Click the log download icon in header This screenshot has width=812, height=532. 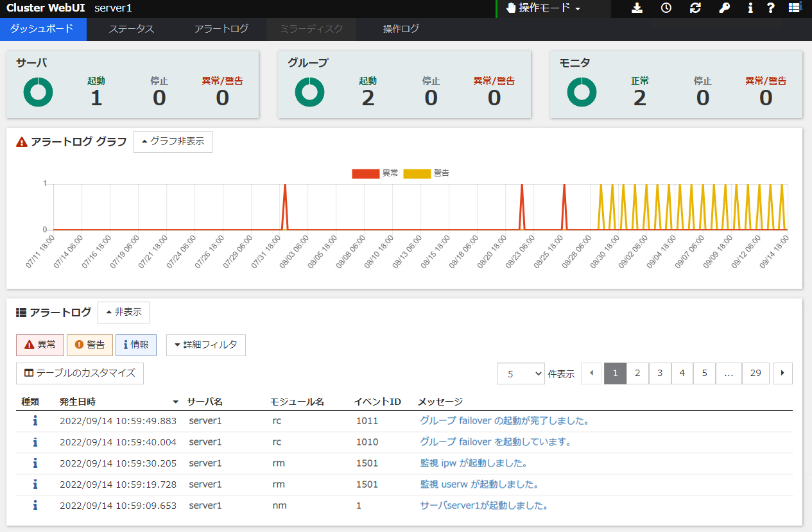[x=637, y=8]
